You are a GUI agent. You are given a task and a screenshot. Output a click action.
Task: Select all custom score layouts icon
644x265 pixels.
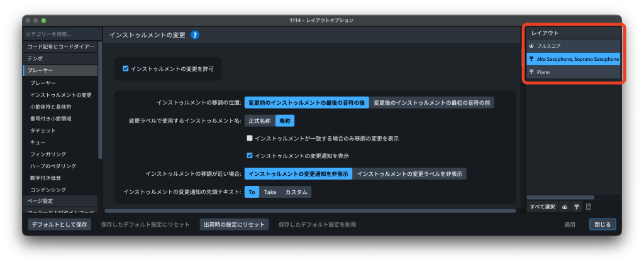pos(588,206)
